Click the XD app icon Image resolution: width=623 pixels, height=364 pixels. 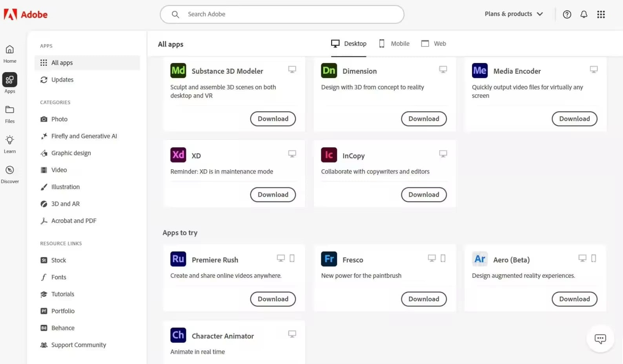pos(178,155)
